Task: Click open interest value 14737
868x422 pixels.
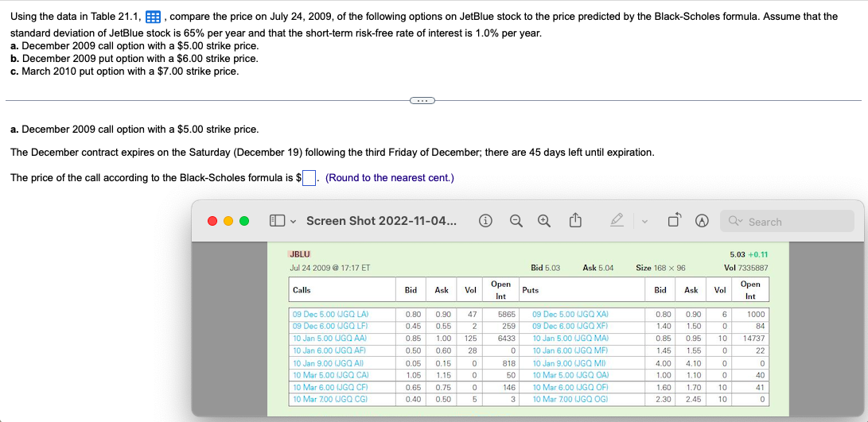Action: coord(753,337)
